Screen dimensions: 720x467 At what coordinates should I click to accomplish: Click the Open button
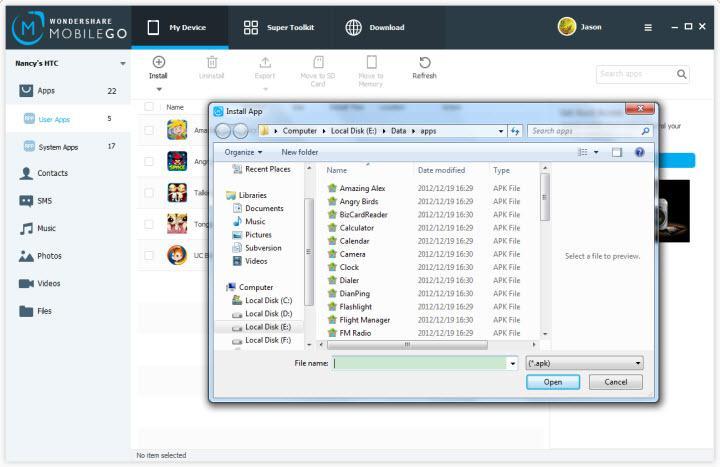pyautogui.click(x=553, y=382)
